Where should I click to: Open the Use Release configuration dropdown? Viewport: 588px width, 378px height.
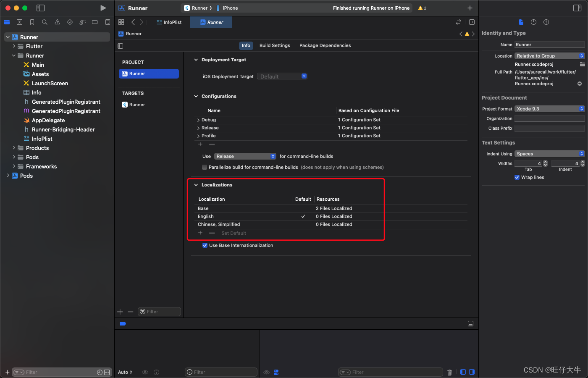245,156
